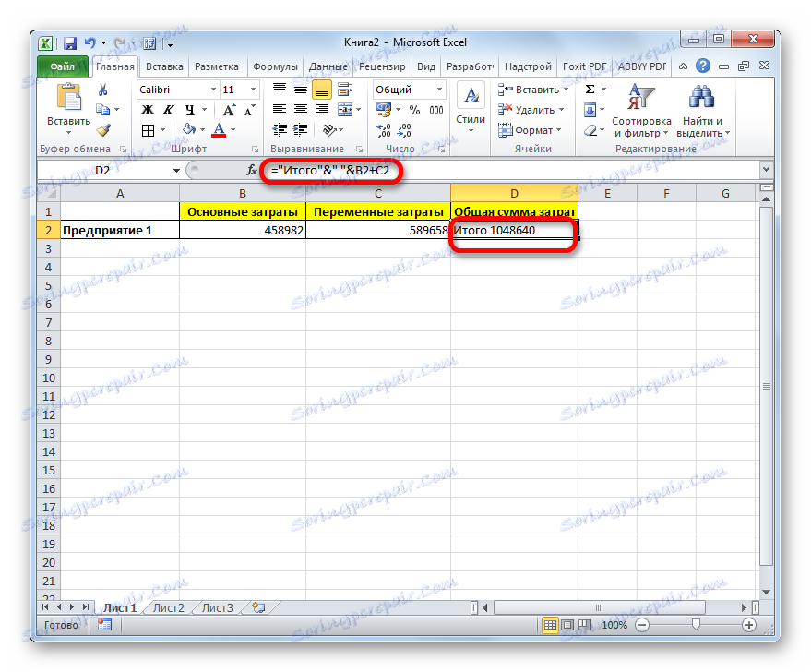Switch to the Лист2 sheet tab
The image size is (811, 672).
click(169, 607)
